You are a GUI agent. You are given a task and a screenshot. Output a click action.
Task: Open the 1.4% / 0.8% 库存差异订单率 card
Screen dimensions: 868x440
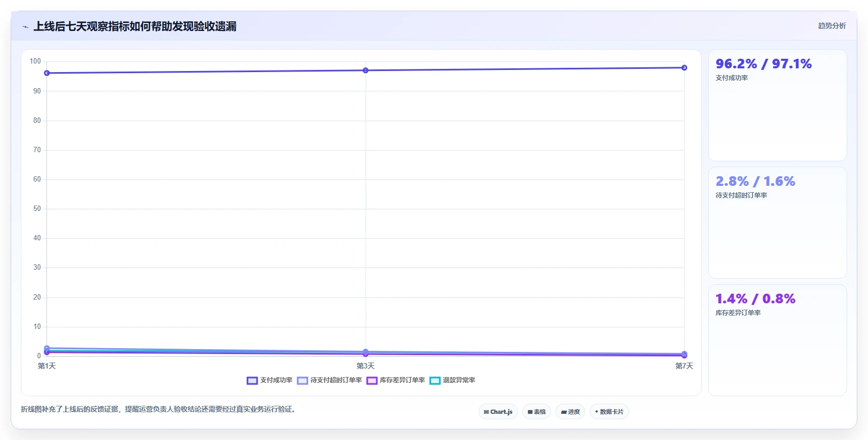(778, 340)
